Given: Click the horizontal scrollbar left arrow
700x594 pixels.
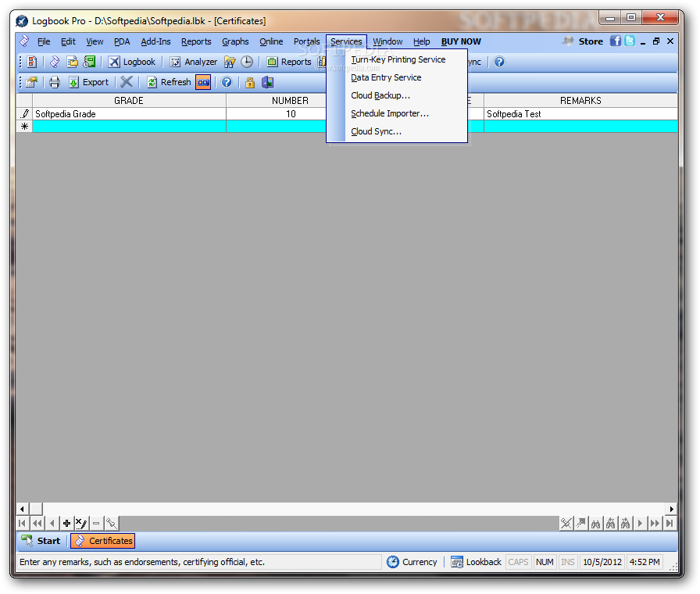Looking at the screenshot, I should point(23,509).
